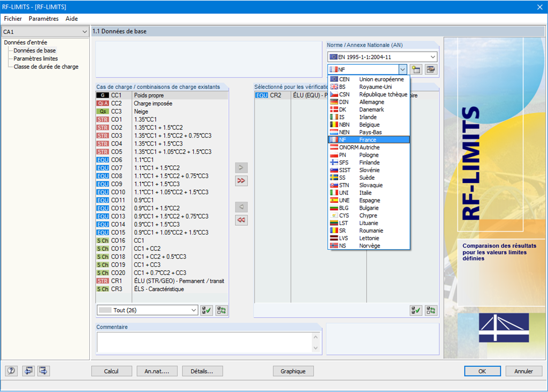Click the Commentaire field down scroll arrow

[x=316, y=348]
